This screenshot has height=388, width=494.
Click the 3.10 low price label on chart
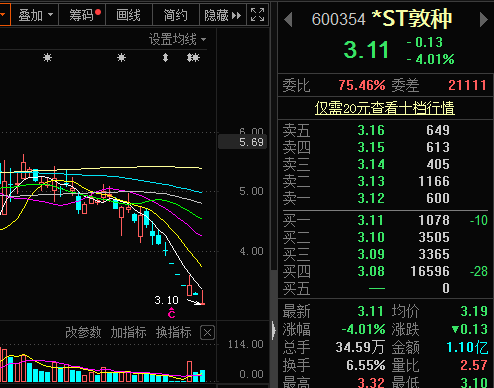[x=166, y=300]
